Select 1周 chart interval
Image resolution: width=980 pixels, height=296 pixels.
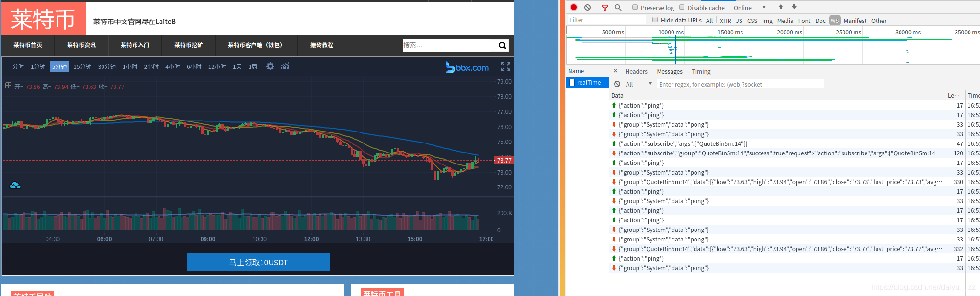tap(253, 66)
